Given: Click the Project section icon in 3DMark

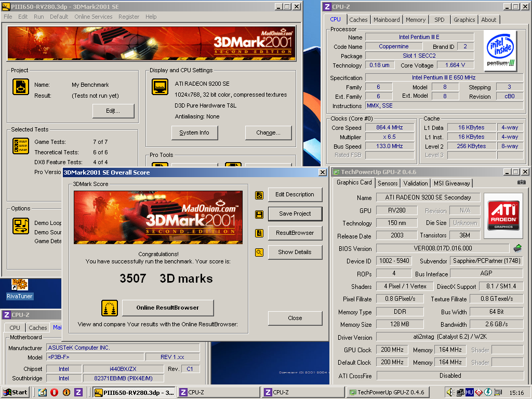Looking at the screenshot, I should coord(21,87).
